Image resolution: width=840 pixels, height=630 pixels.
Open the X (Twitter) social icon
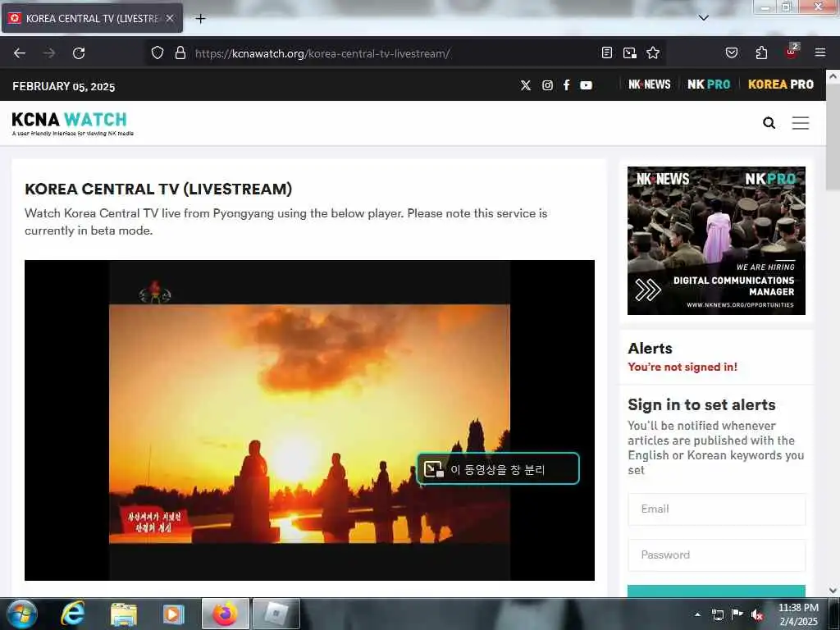point(526,85)
